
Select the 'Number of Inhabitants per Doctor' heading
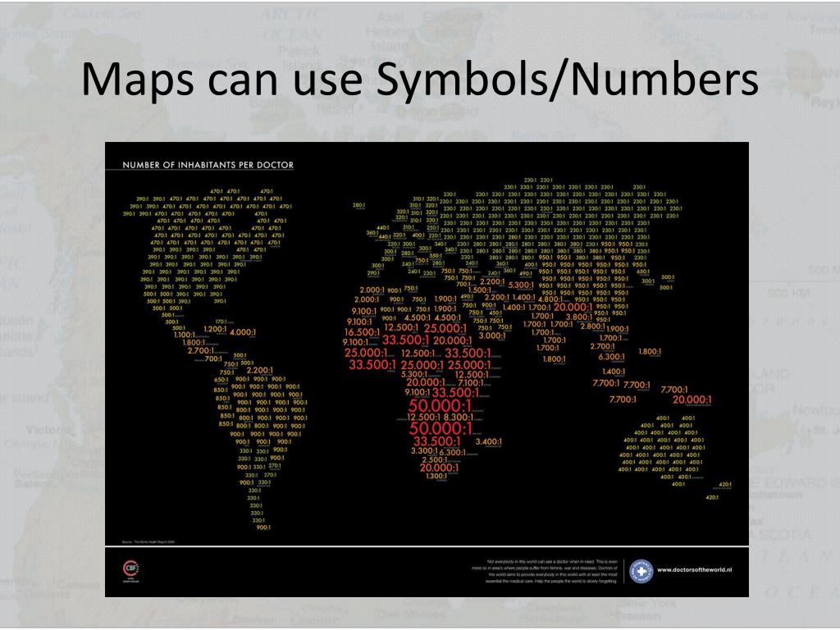(208, 165)
